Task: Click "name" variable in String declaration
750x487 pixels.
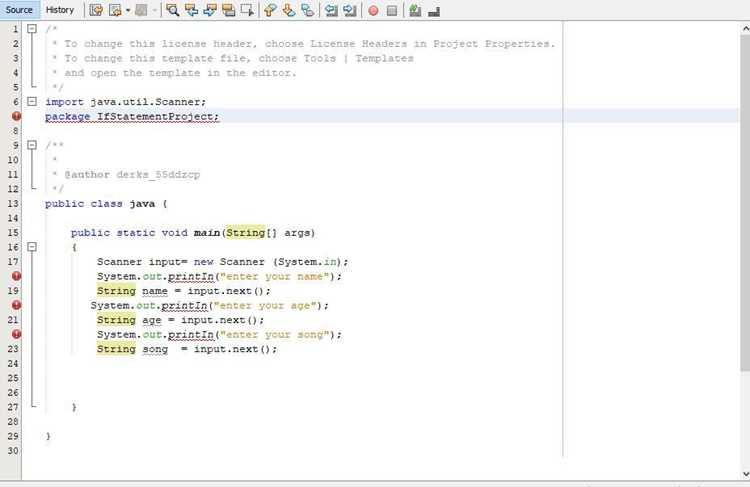Action: (x=155, y=291)
